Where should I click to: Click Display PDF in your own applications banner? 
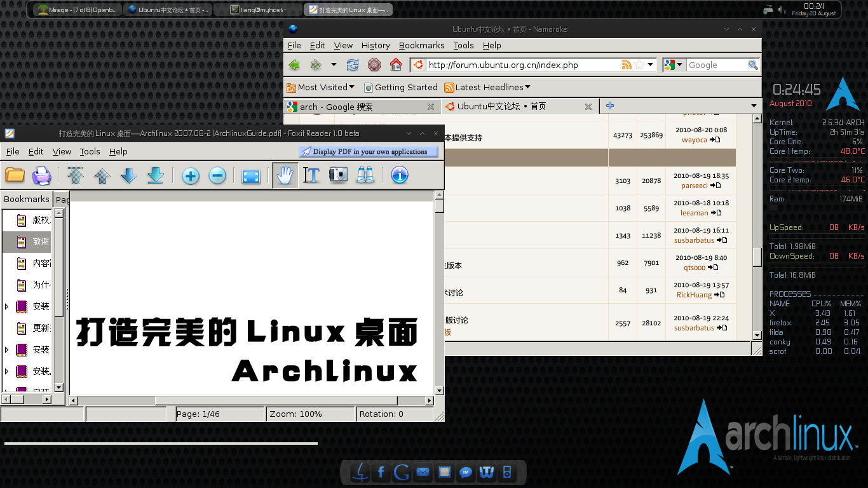coord(369,152)
